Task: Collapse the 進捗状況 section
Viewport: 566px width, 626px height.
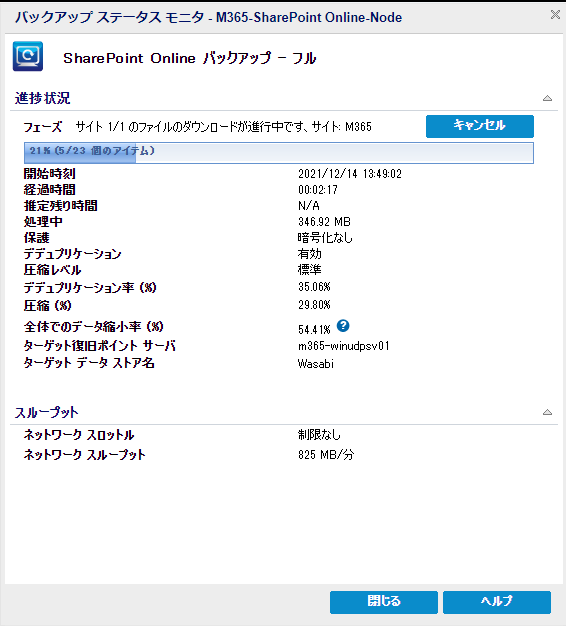Action: (x=547, y=98)
